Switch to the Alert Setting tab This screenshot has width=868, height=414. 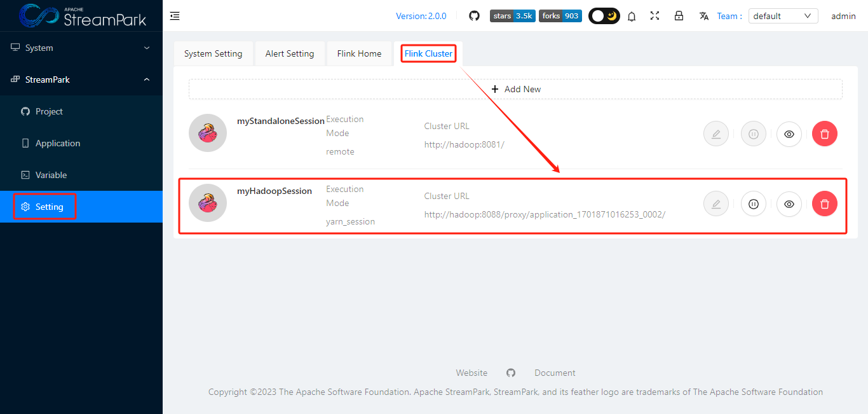[x=290, y=53]
